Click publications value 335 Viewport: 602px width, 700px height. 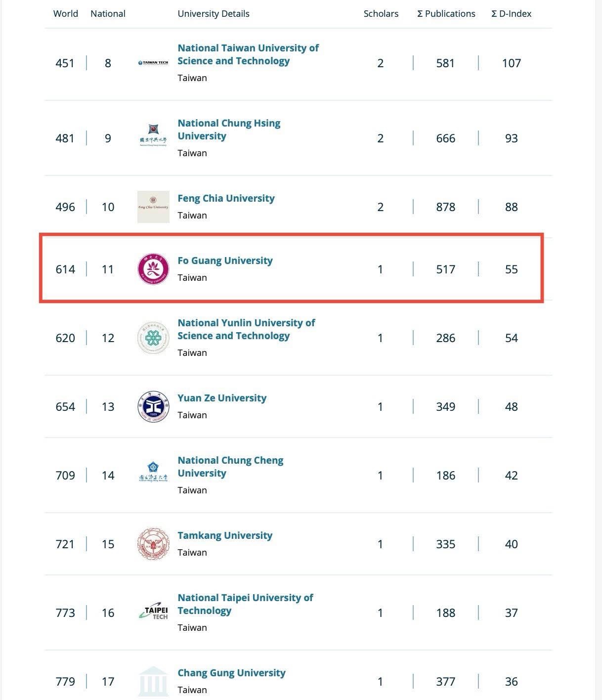pyautogui.click(x=445, y=544)
